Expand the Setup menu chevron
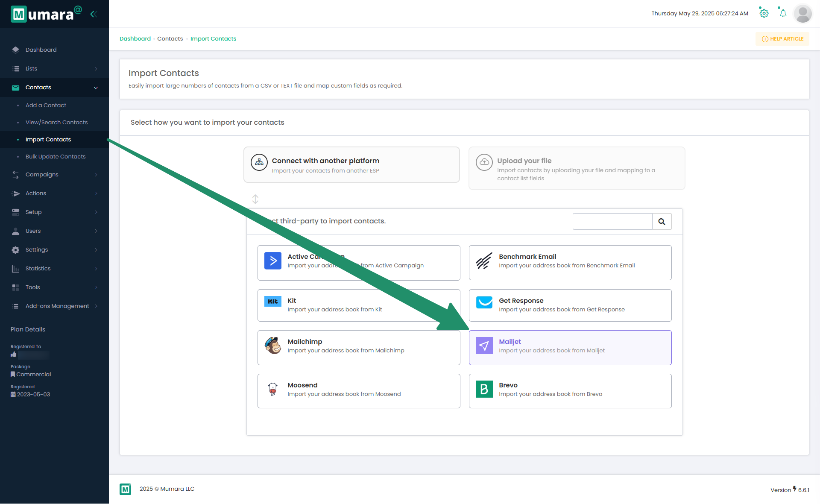820x504 pixels. [96, 212]
